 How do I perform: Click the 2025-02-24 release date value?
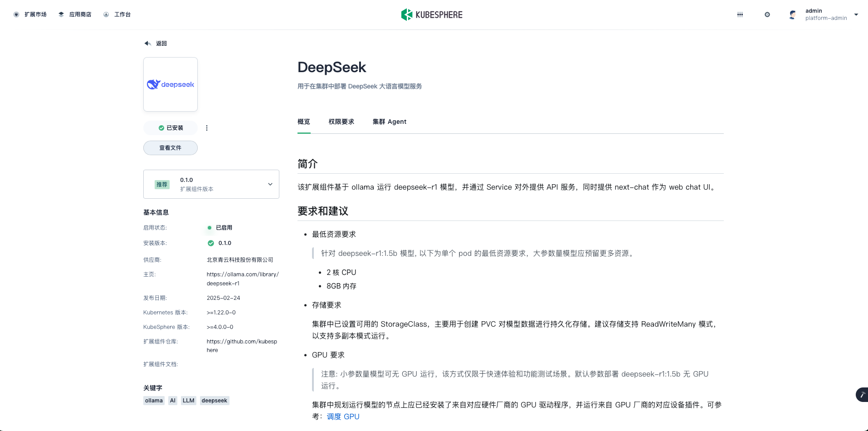tap(224, 298)
